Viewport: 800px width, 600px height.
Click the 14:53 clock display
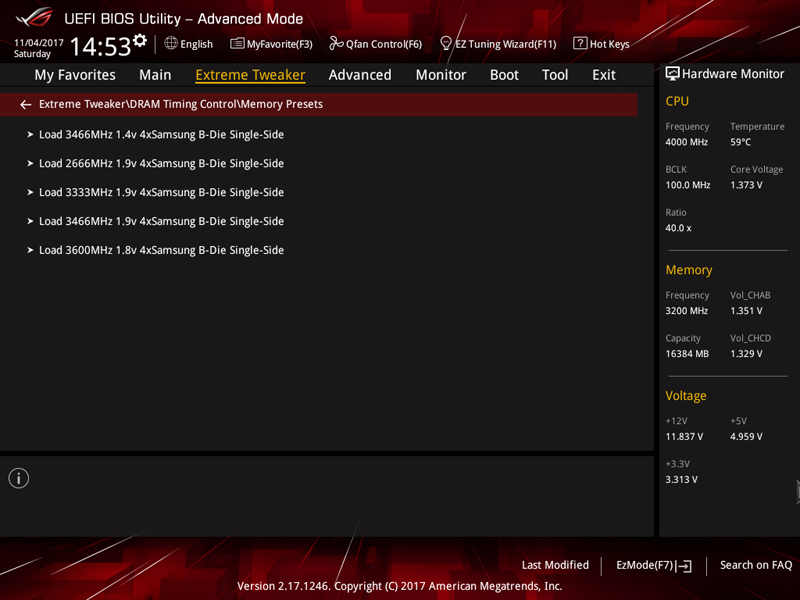(101, 46)
